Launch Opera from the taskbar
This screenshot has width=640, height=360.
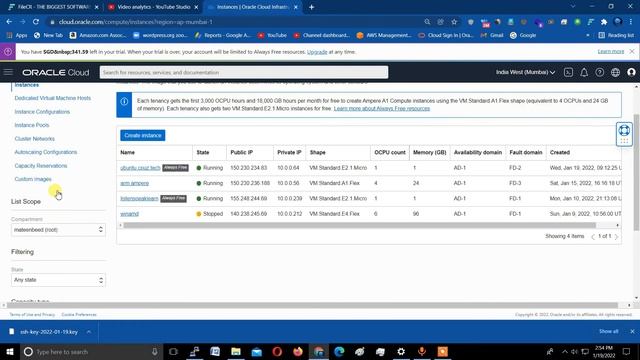point(277,351)
